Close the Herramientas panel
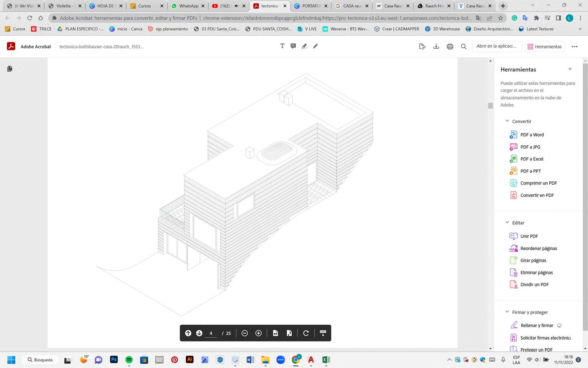588x368 pixels. click(570, 69)
